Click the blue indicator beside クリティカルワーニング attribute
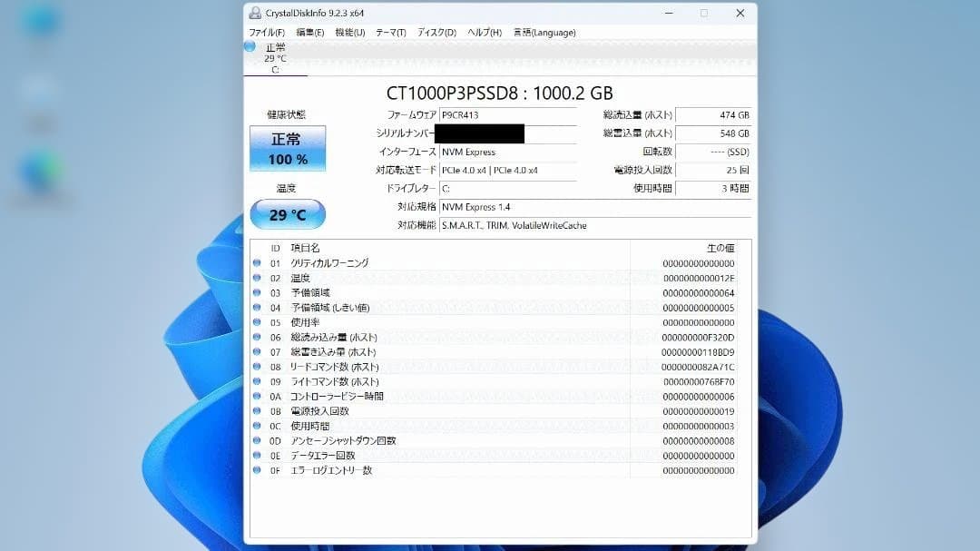The width and height of the screenshot is (980, 551). pyautogui.click(x=257, y=261)
